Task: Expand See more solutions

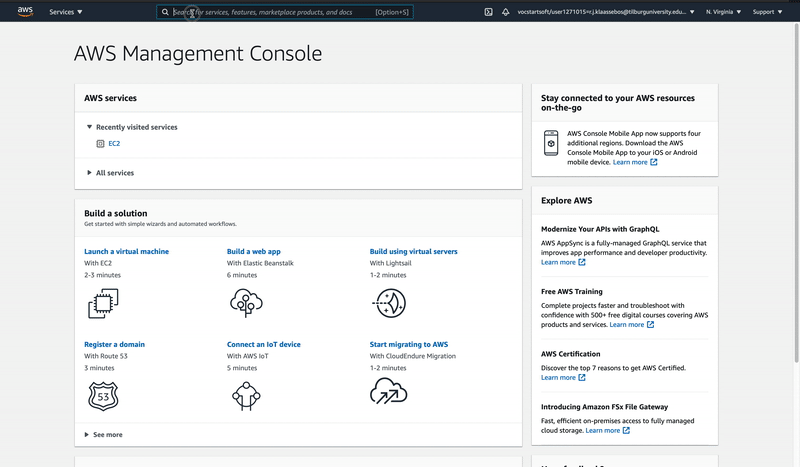Action: click(107, 435)
